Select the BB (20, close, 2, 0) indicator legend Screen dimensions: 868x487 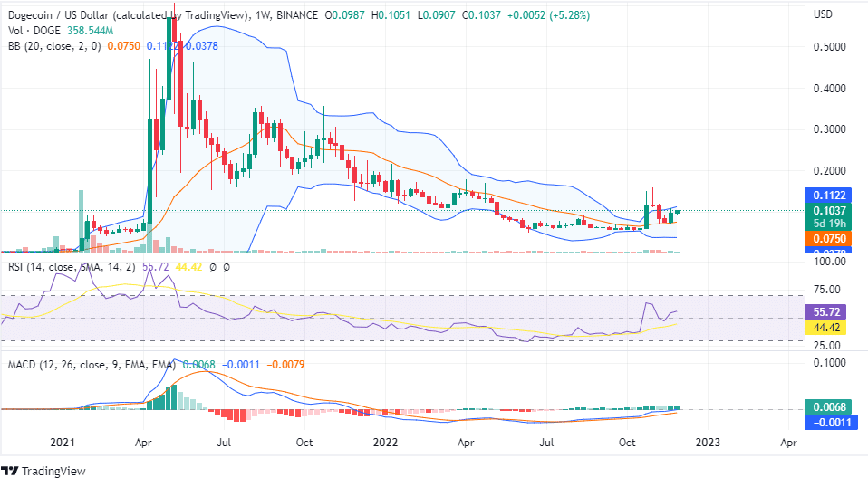(x=54, y=46)
